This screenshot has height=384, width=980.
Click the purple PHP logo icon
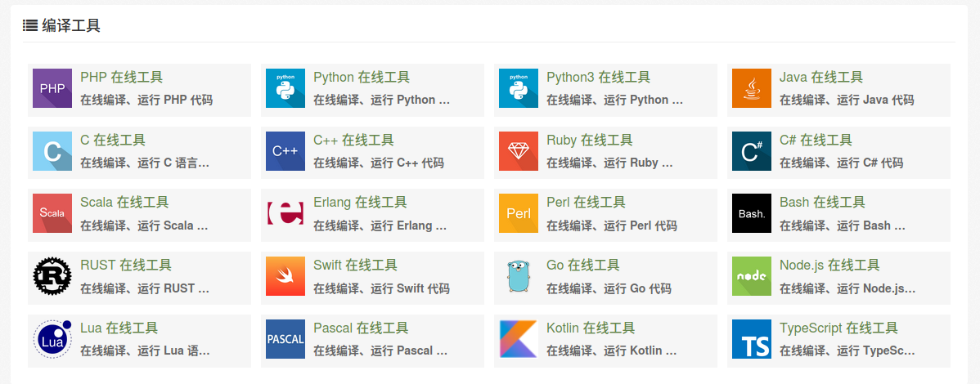(x=52, y=88)
